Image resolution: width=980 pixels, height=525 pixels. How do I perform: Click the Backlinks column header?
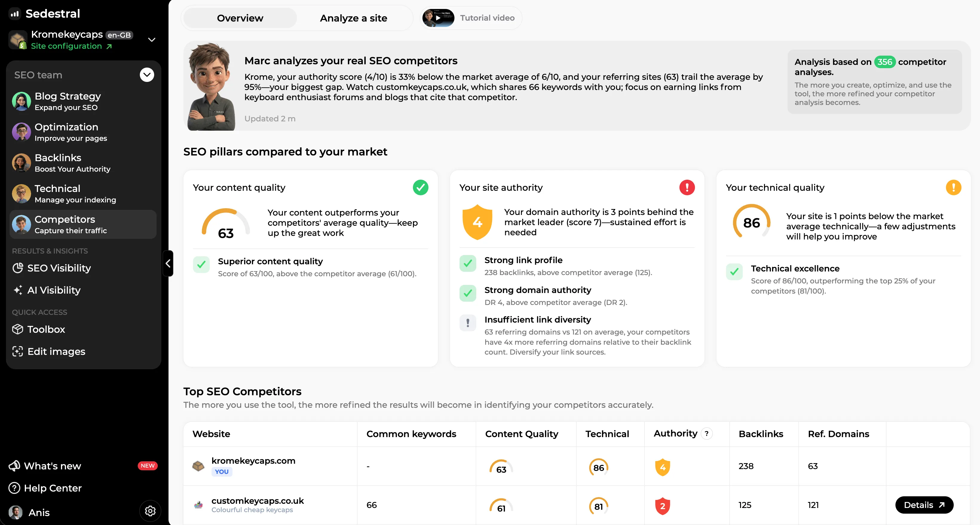pyautogui.click(x=761, y=434)
